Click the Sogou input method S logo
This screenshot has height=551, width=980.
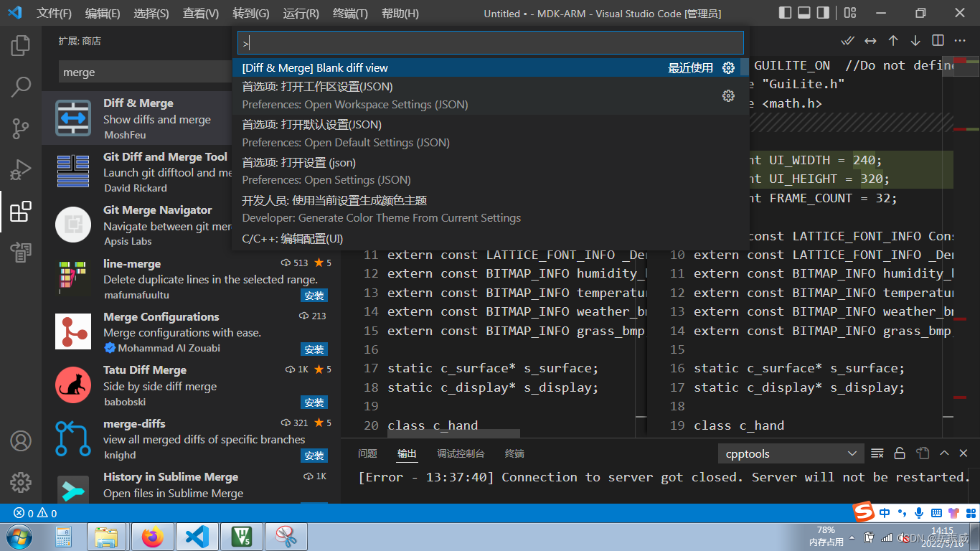coord(864,512)
